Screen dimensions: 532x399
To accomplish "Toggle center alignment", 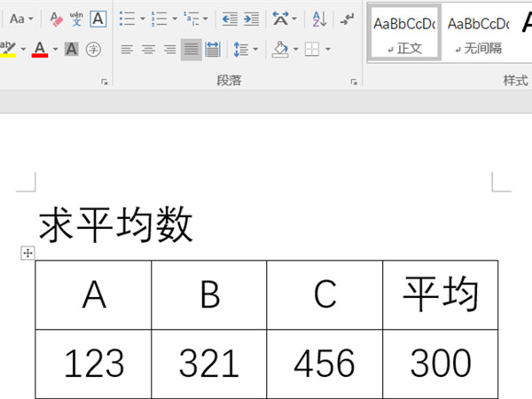I will click(x=148, y=50).
